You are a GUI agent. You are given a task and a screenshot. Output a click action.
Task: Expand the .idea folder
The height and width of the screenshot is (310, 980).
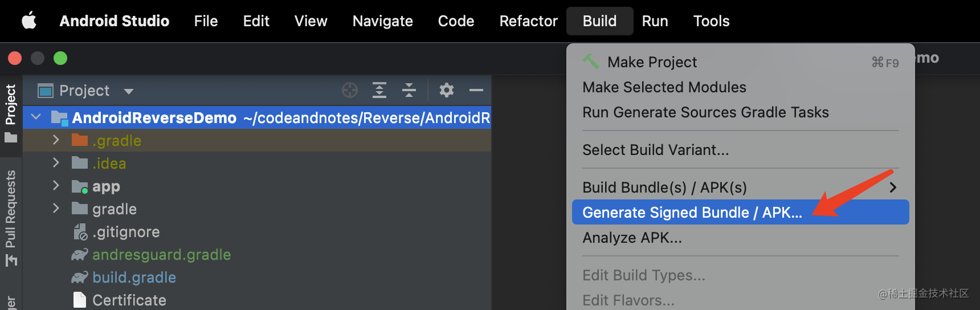click(x=56, y=162)
